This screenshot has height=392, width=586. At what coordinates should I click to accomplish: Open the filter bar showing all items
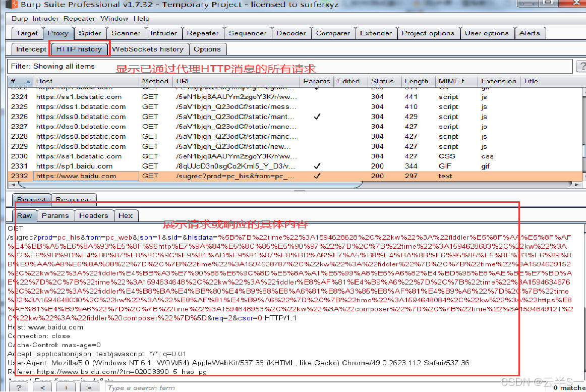click(x=289, y=66)
